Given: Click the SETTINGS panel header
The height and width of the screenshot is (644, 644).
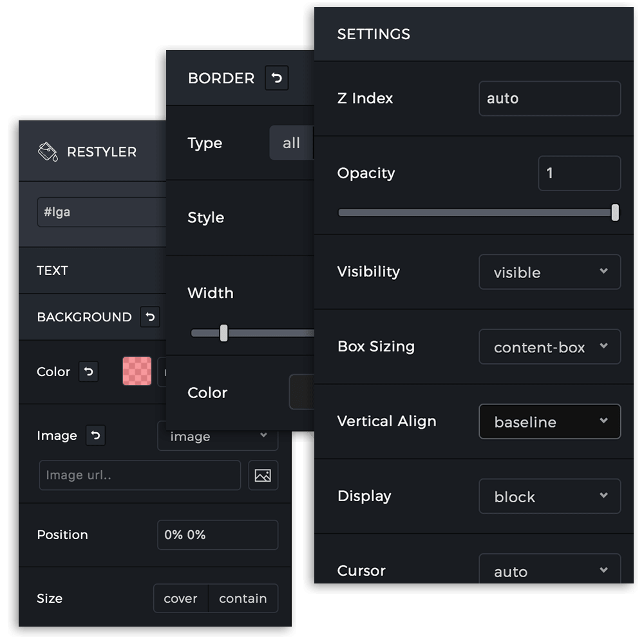Looking at the screenshot, I should pyautogui.click(x=374, y=34).
